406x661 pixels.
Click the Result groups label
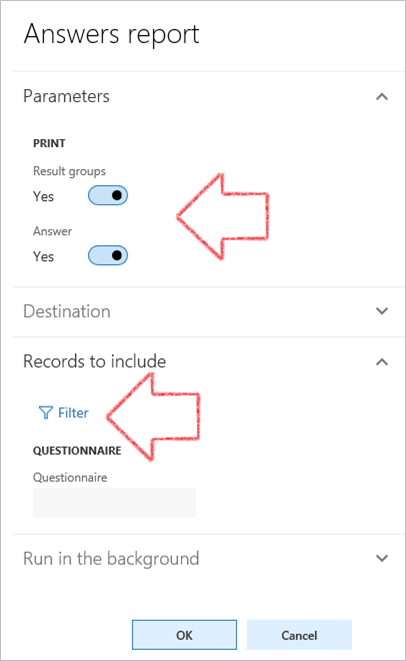click(70, 171)
